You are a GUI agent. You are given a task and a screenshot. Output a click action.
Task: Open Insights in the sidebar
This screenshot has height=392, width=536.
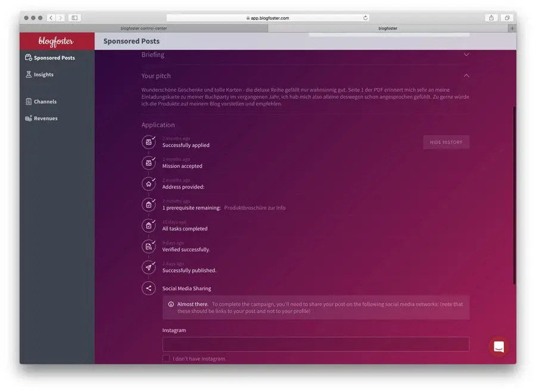point(43,75)
